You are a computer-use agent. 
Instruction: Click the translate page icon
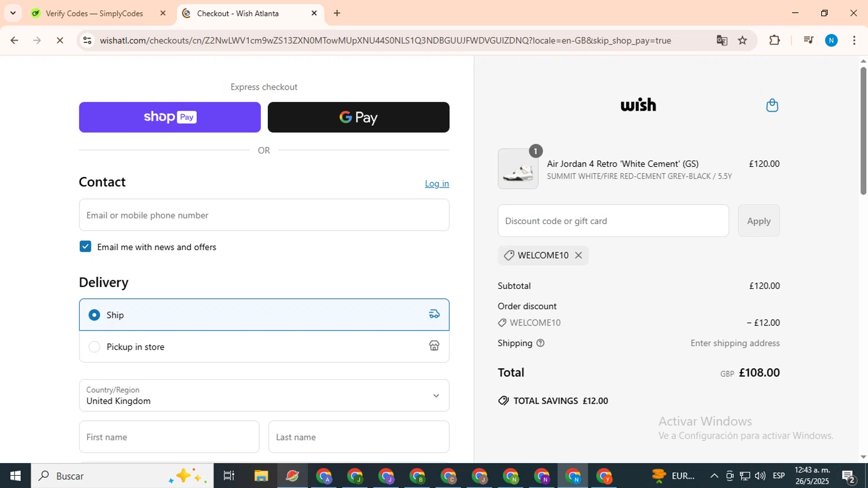[x=722, y=41]
